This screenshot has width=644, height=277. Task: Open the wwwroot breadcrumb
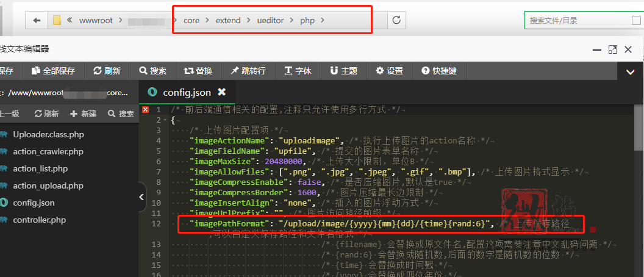(96, 20)
